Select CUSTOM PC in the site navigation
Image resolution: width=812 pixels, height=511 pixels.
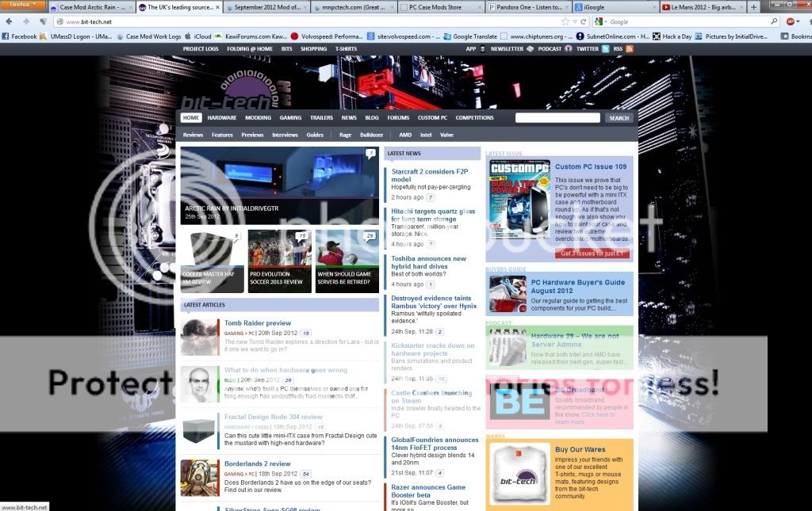click(x=432, y=118)
